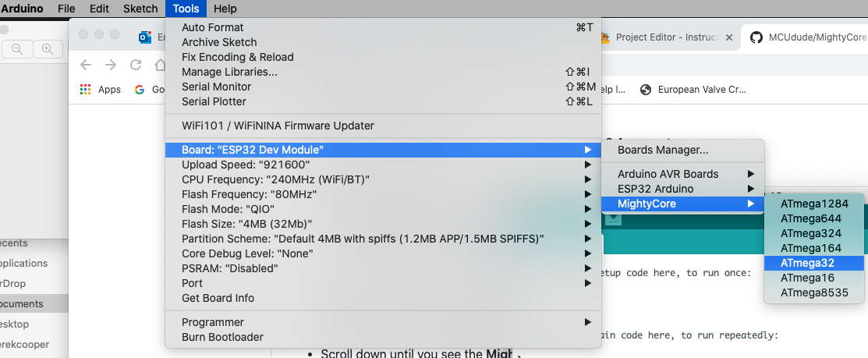
Task: Select the ATmega324 board
Action: [x=814, y=233]
